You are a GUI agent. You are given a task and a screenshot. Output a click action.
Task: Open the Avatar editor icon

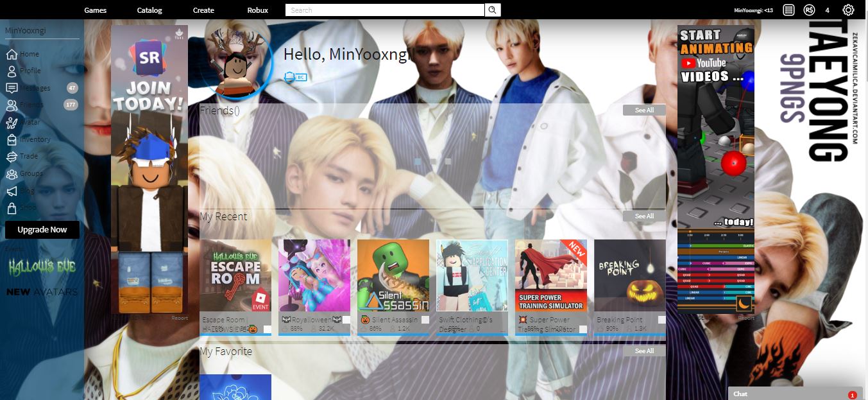(x=12, y=122)
